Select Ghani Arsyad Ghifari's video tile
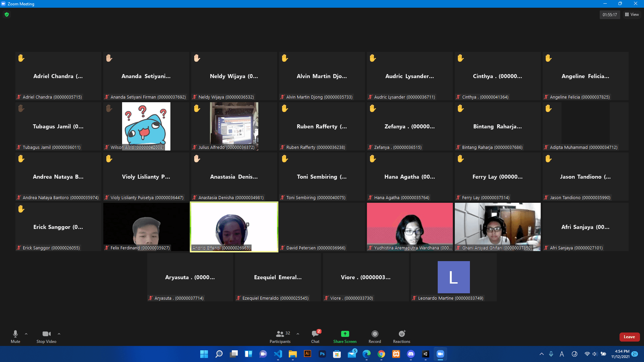The width and height of the screenshot is (644, 362). tap(497, 227)
